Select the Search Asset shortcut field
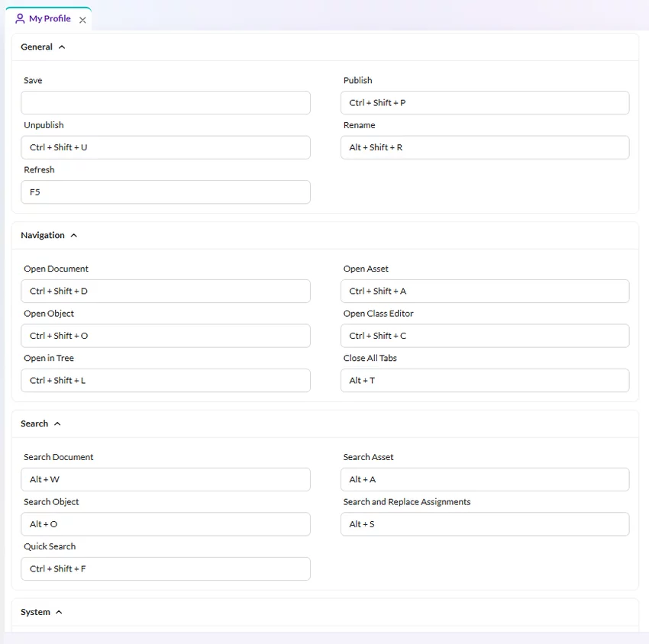Screen dimensions: 649x644 (x=485, y=479)
